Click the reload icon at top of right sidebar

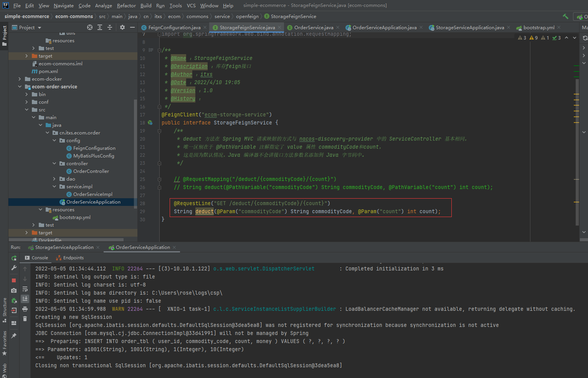click(x=585, y=38)
